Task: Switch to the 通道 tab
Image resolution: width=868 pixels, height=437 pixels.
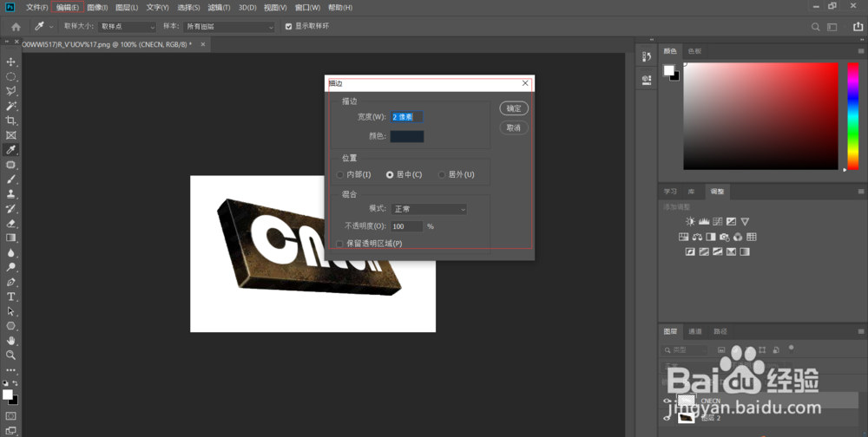Action: coord(694,331)
